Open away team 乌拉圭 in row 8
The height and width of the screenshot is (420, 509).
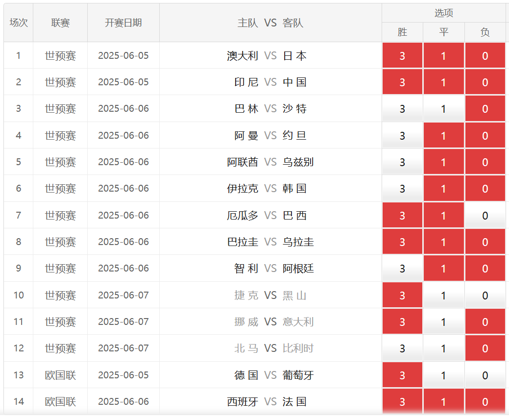[298, 242]
